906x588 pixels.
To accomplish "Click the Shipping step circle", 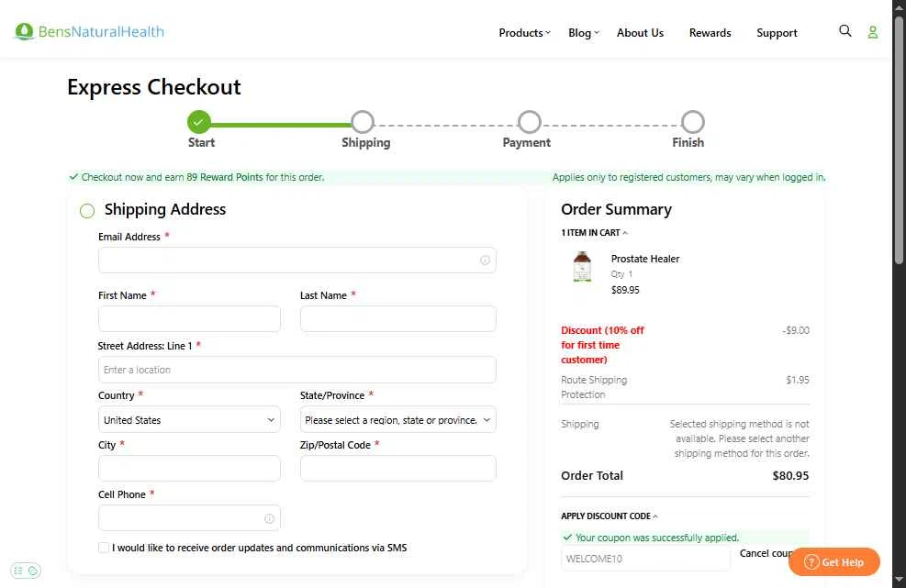I will pyautogui.click(x=363, y=122).
